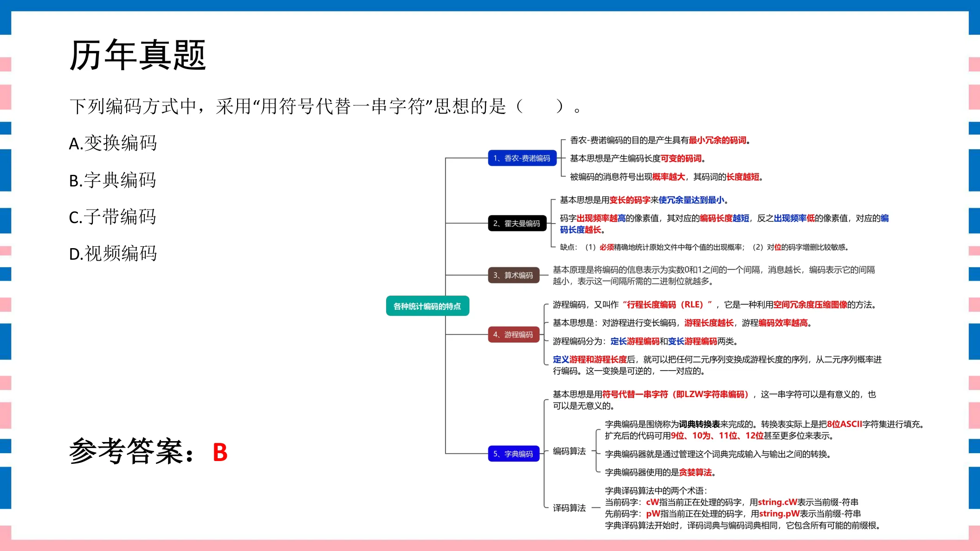Click the line starting 码字出现频率越高的像素值

coord(724,224)
